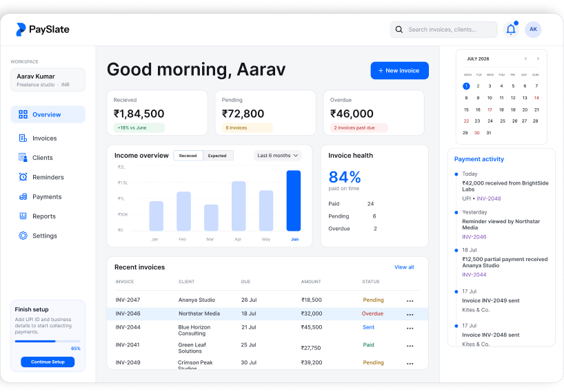Open INV-2048 link under BrightSide Labs
The image size is (564, 392).
[x=488, y=198]
